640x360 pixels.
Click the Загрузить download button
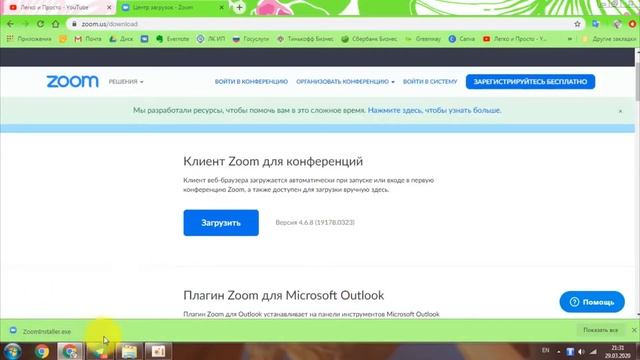(x=221, y=223)
